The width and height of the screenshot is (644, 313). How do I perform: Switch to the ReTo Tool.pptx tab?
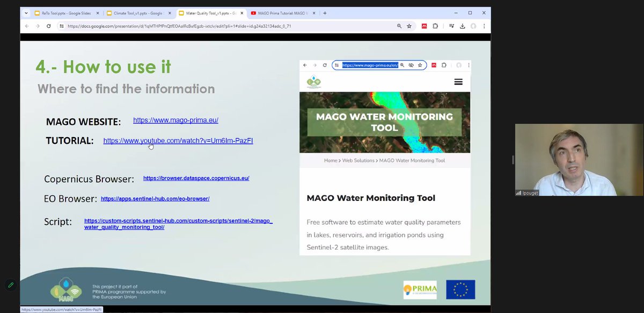tap(67, 13)
